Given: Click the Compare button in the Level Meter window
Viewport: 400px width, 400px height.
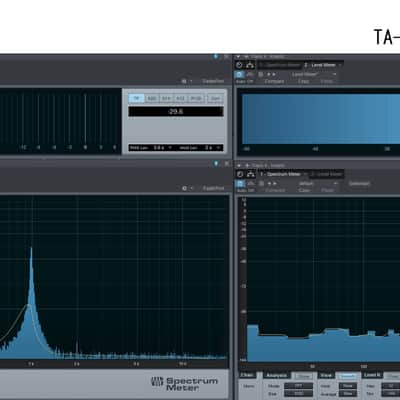Looking at the screenshot, I should click(274, 81).
